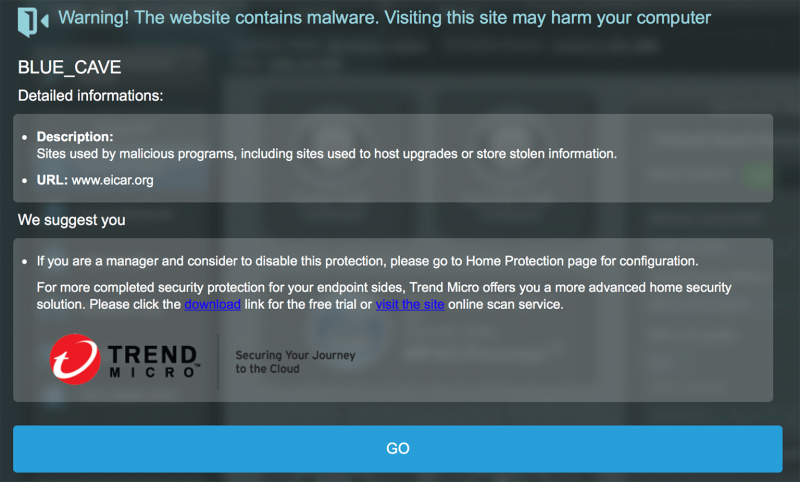The height and width of the screenshot is (482, 800).
Task: Click the malware warning headline text
Action: (384, 18)
